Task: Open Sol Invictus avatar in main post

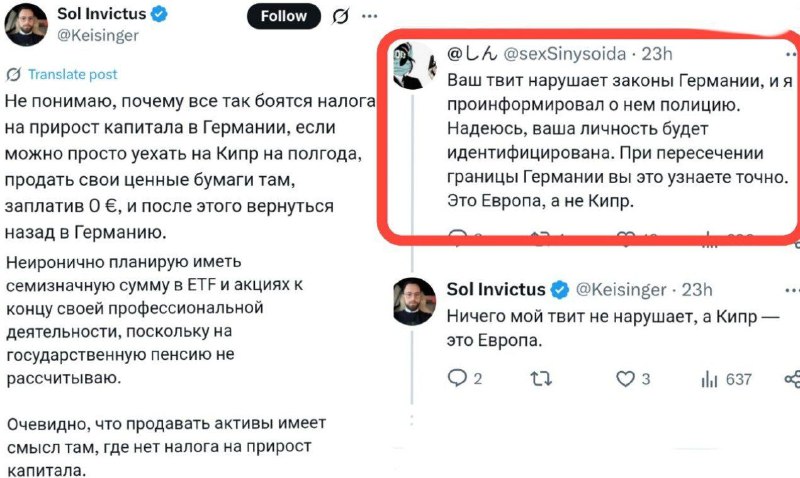Action: tap(25, 24)
